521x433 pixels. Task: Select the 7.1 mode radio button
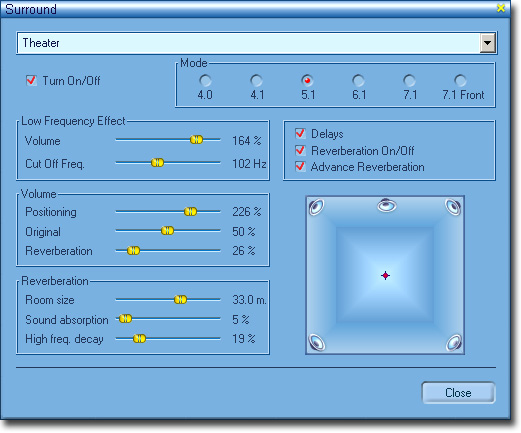409,80
